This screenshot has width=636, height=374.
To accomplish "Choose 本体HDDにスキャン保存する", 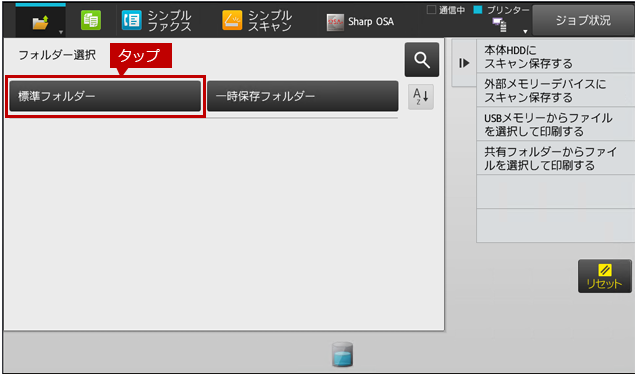I will coord(556,57).
